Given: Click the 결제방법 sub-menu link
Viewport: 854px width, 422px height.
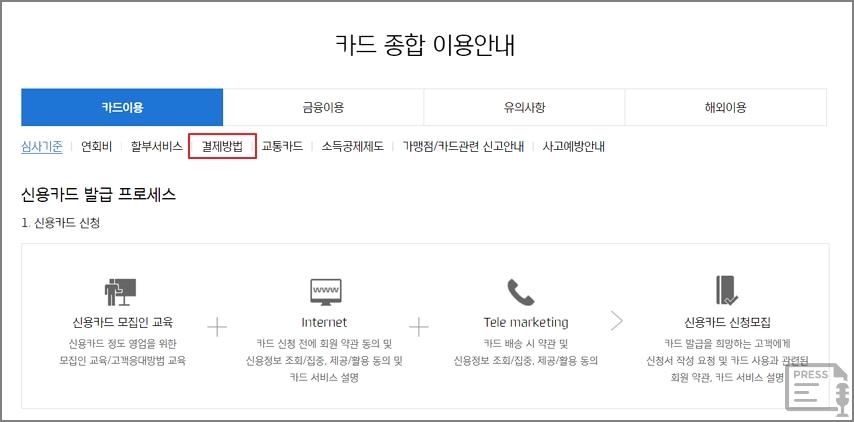Looking at the screenshot, I should [222, 146].
